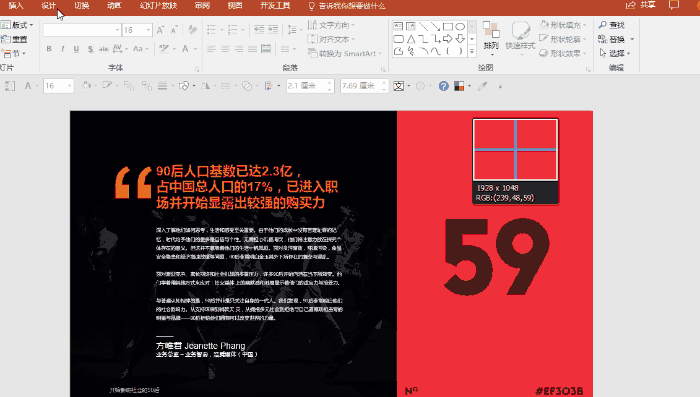Image resolution: width=700 pixels, height=397 pixels.
Task: Open the 幻灯片放映 slide show tab
Action: coord(158,5)
